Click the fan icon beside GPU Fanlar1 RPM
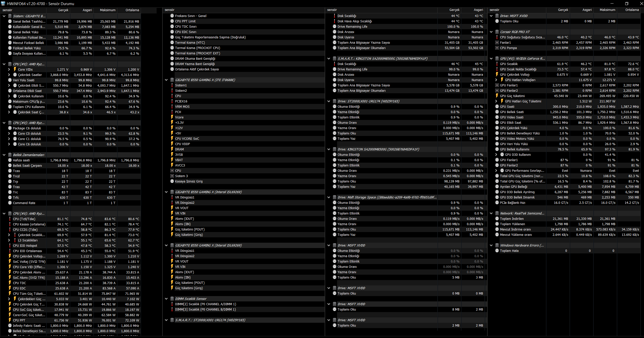Screen dimensions: 644x338 click(497, 85)
